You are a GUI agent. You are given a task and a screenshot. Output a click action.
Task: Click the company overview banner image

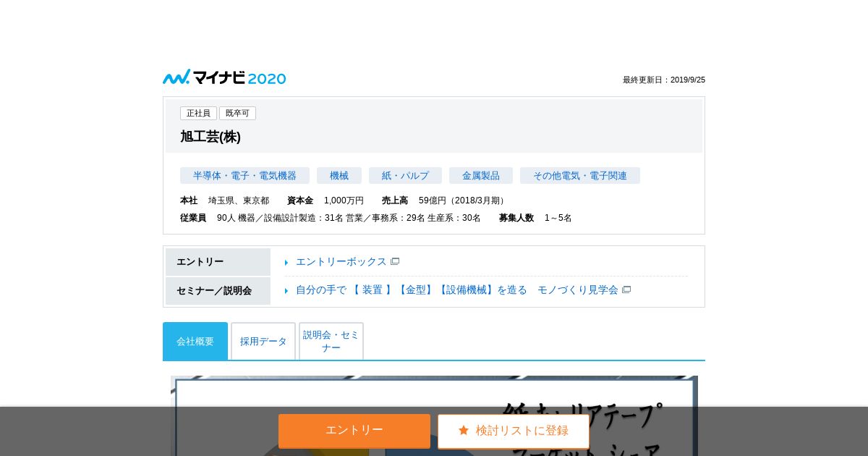coord(434,391)
